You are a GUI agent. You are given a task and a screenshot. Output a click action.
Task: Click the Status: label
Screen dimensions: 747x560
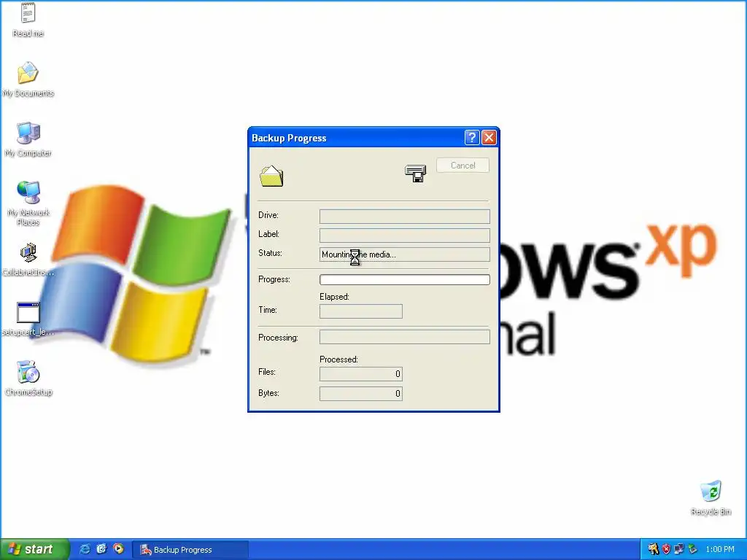click(270, 253)
